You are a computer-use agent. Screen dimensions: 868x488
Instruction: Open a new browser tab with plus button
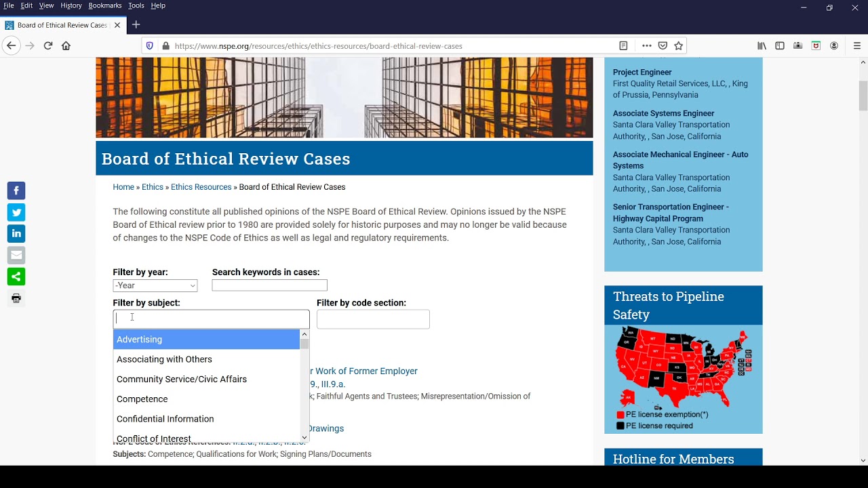pos(136,25)
